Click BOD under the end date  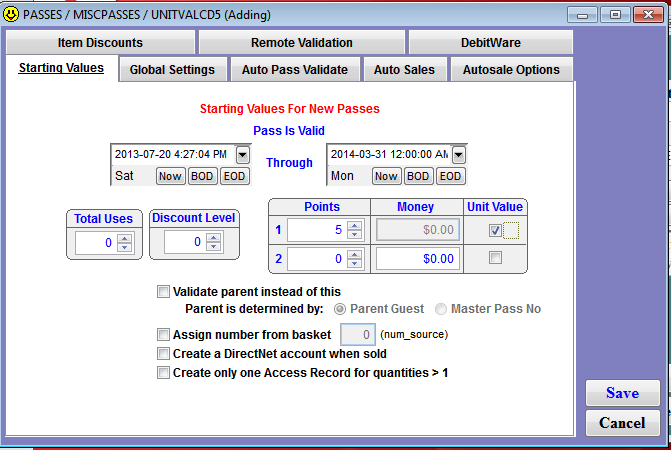tap(418, 176)
